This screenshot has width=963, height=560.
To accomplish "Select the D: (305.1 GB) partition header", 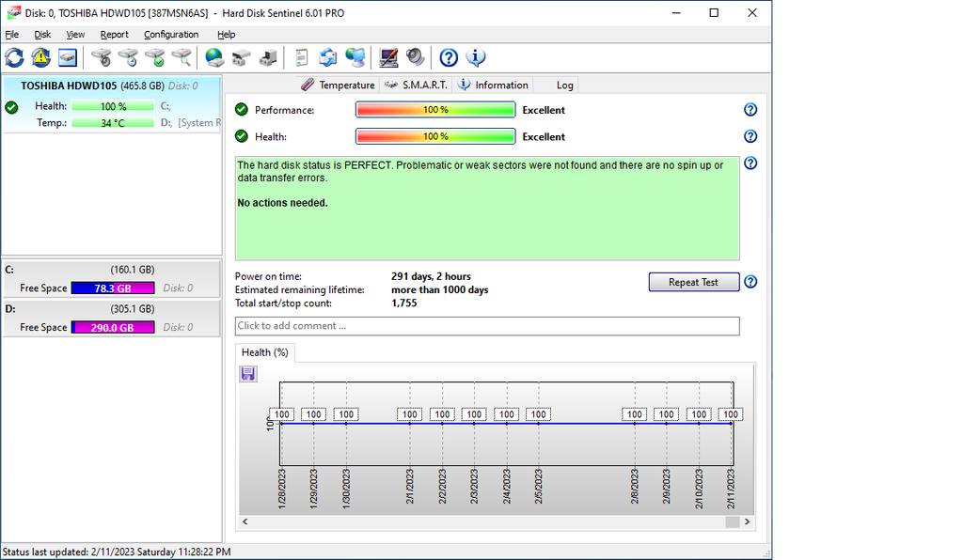I will click(x=111, y=308).
